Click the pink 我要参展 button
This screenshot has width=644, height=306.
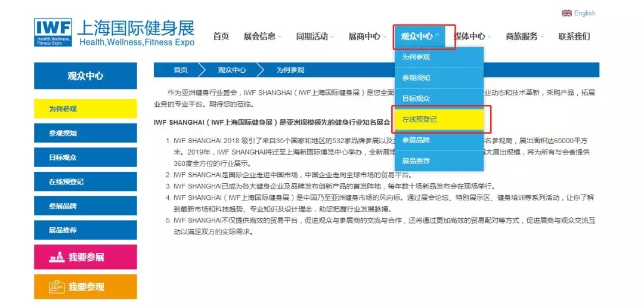[x=85, y=257]
